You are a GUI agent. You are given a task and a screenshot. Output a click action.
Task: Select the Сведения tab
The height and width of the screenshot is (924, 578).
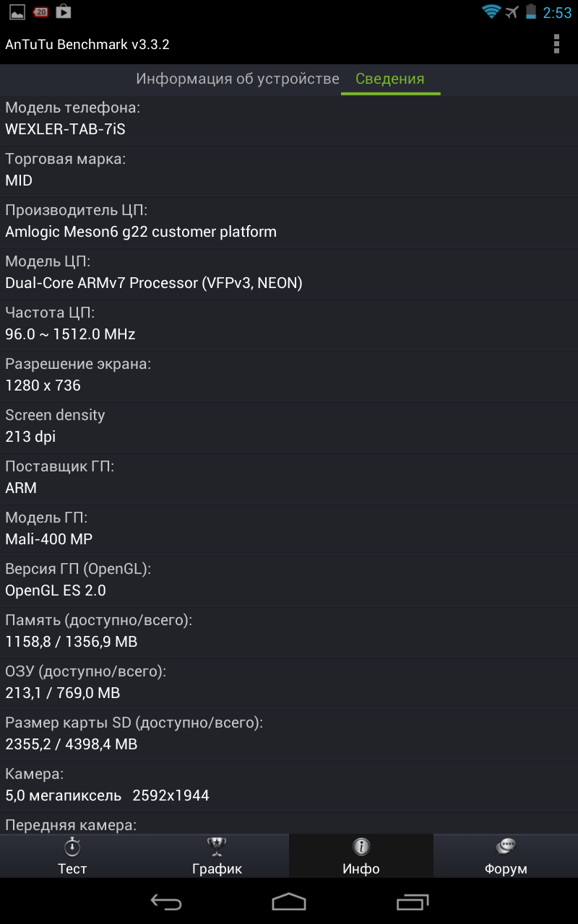[390, 79]
